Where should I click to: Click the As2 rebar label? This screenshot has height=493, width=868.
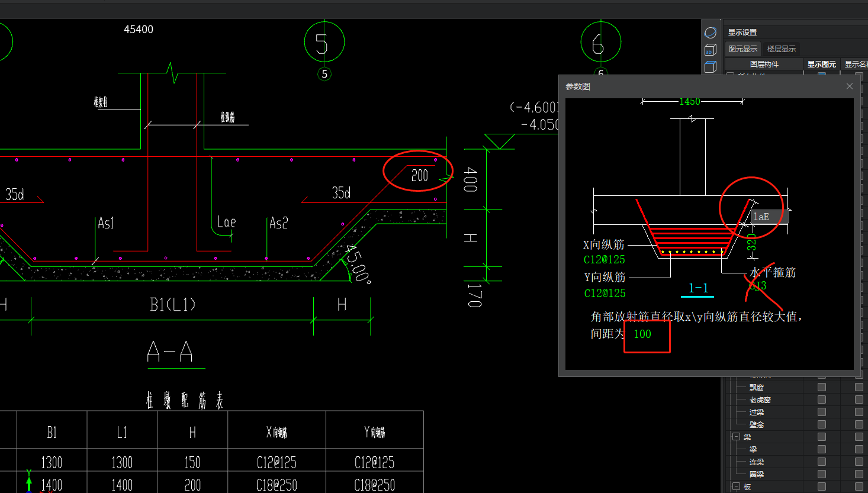279,223
